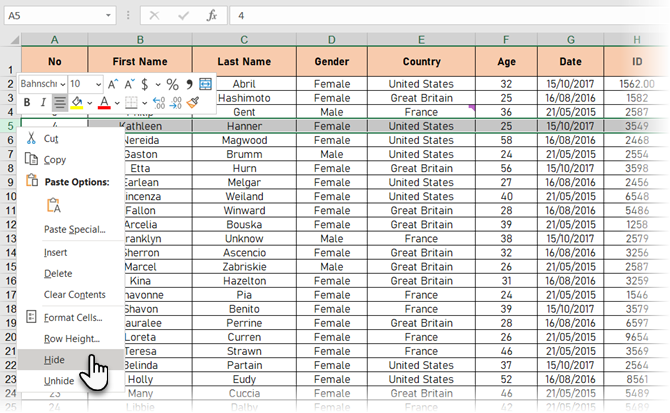Viewport: 670px width, 413px height.
Task: Select column G header
Action: [571, 40]
